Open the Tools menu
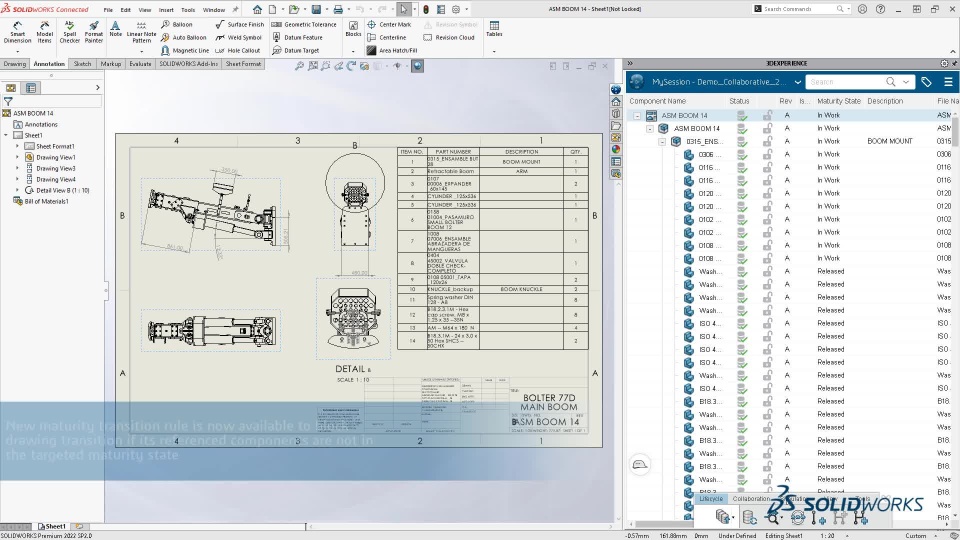 (x=188, y=10)
